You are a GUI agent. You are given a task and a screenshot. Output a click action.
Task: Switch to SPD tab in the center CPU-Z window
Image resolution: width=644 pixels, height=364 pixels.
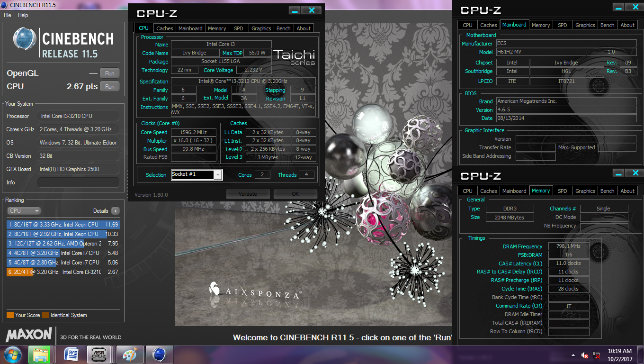click(239, 28)
